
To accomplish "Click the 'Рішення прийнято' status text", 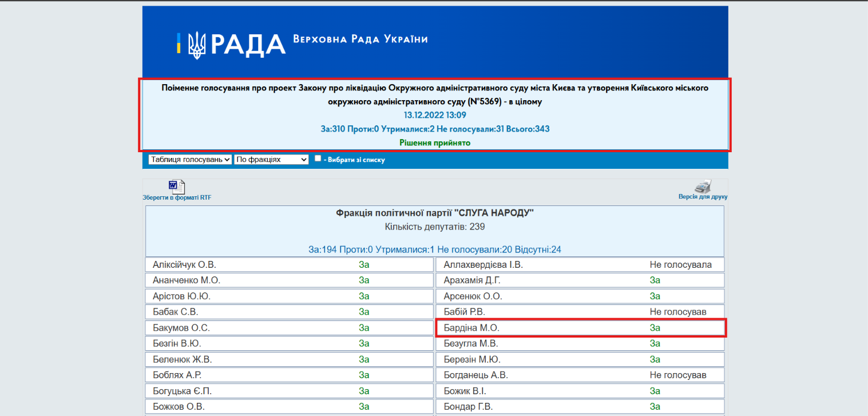I will (435, 142).
